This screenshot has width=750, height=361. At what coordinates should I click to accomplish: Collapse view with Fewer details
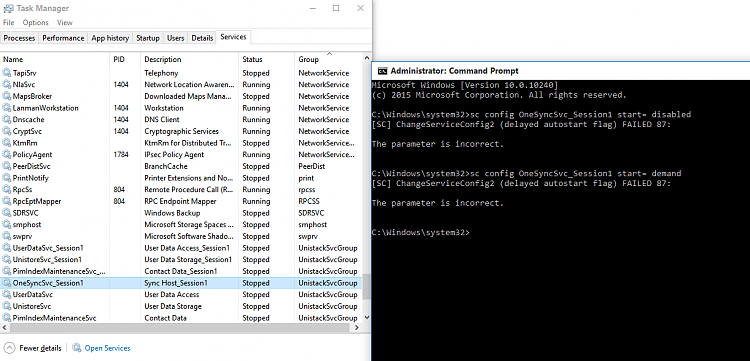point(33,348)
